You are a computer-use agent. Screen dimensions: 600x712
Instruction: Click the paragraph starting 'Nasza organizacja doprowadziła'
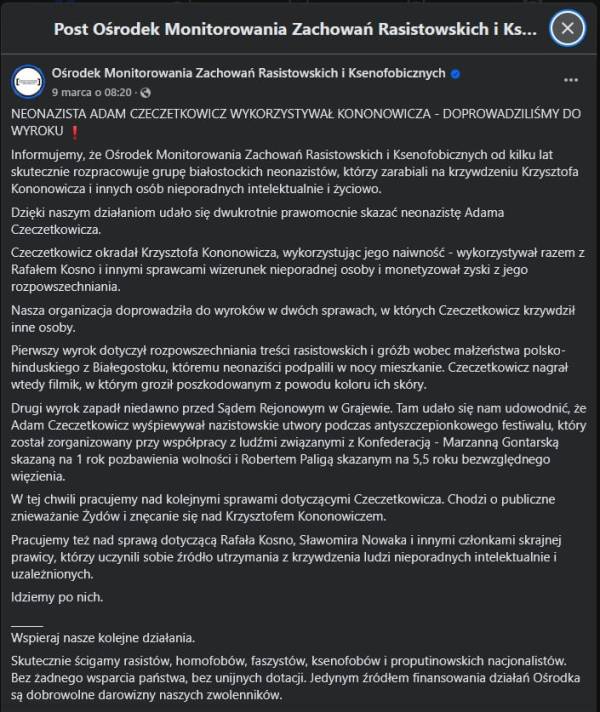[293, 319]
